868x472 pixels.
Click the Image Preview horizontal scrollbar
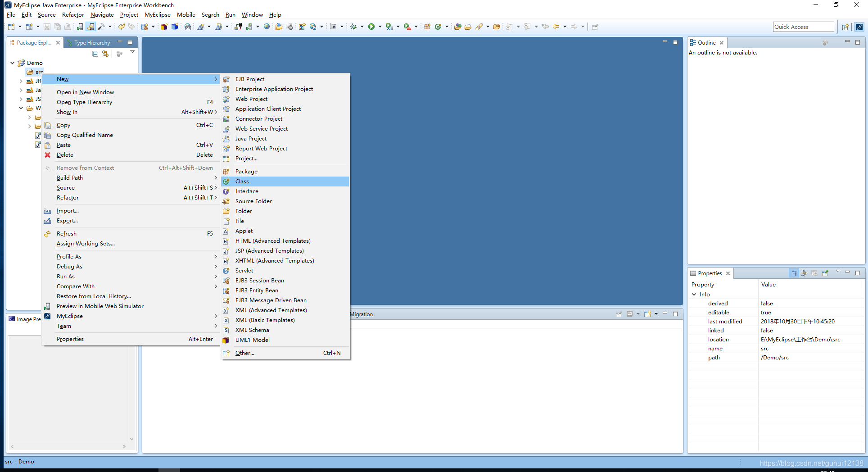[x=68, y=447]
